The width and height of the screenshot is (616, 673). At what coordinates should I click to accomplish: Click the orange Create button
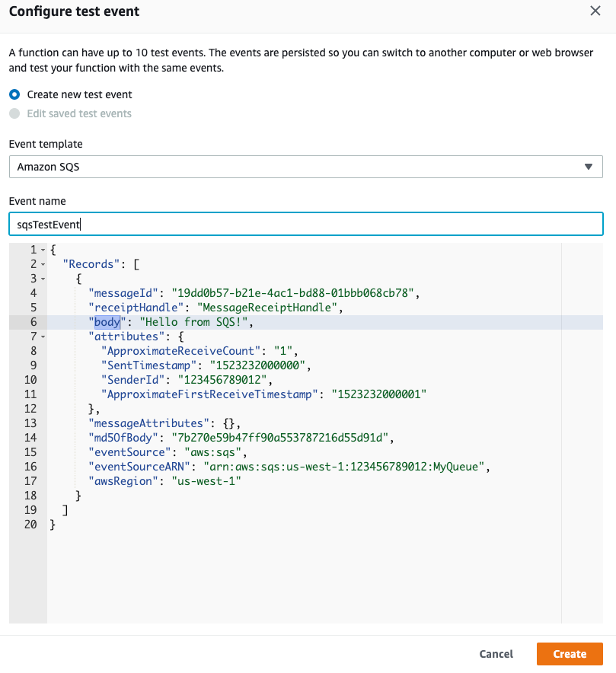coord(570,654)
